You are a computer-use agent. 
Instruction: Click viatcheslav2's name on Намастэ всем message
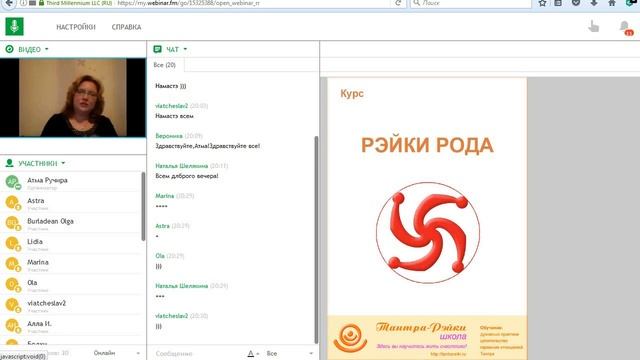[x=171, y=106]
